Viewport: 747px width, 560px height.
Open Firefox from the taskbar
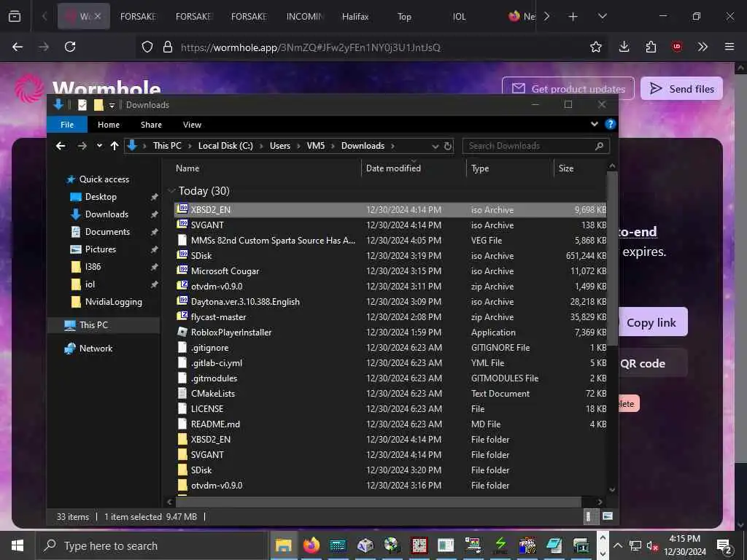tap(311, 545)
